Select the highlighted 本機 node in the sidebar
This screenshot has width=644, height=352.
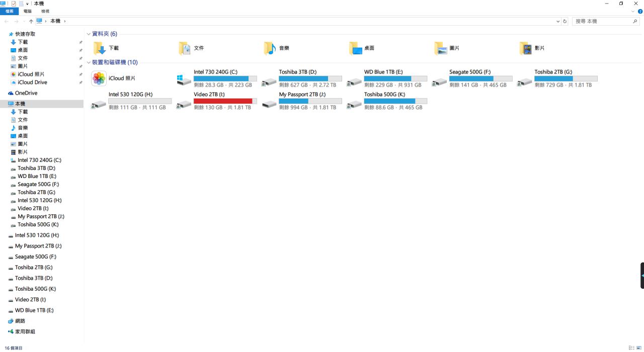pos(42,104)
